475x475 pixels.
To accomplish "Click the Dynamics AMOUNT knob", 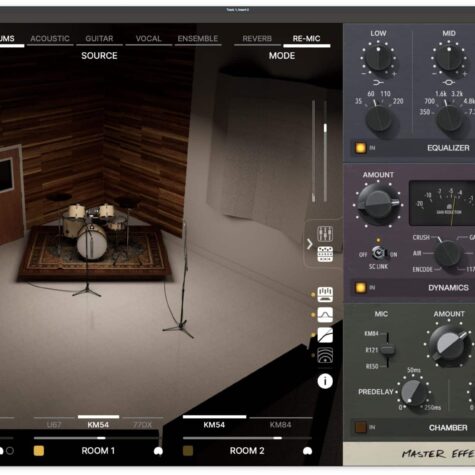I will pos(378,204).
